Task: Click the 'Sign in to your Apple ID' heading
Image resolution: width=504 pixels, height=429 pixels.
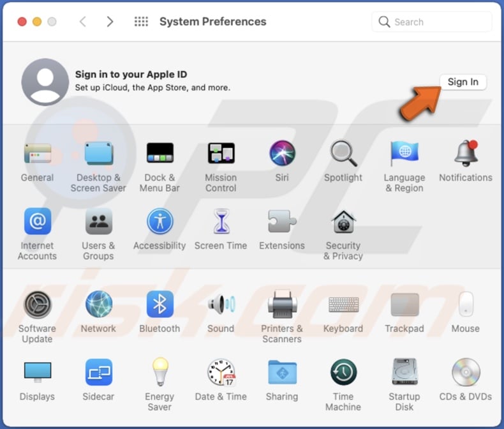Action: coord(131,74)
